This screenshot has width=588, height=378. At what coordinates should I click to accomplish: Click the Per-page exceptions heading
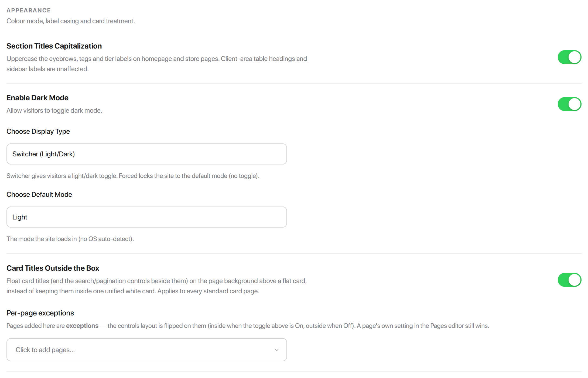coord(40,313)
